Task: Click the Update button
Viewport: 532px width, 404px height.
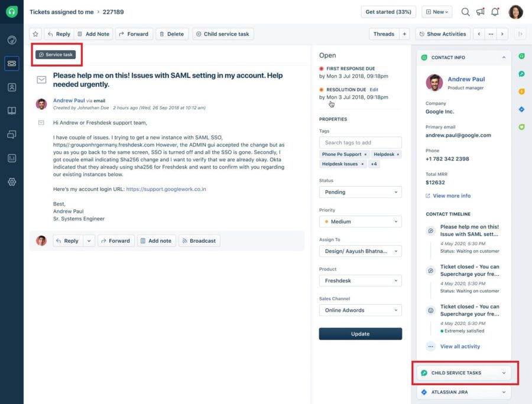Action: pyautogui.click(x=361, y=334)
